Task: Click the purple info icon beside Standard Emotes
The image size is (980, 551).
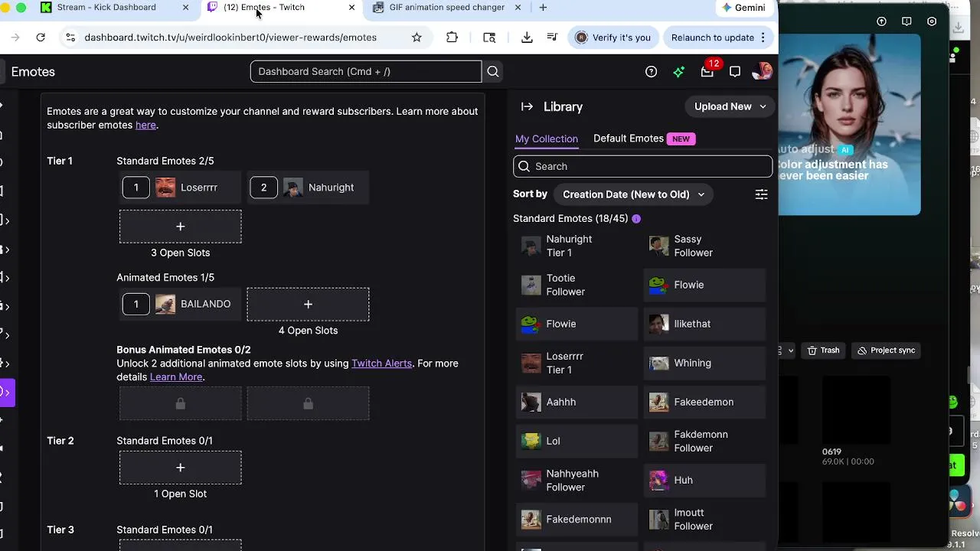Action: (x=636, y=219)
